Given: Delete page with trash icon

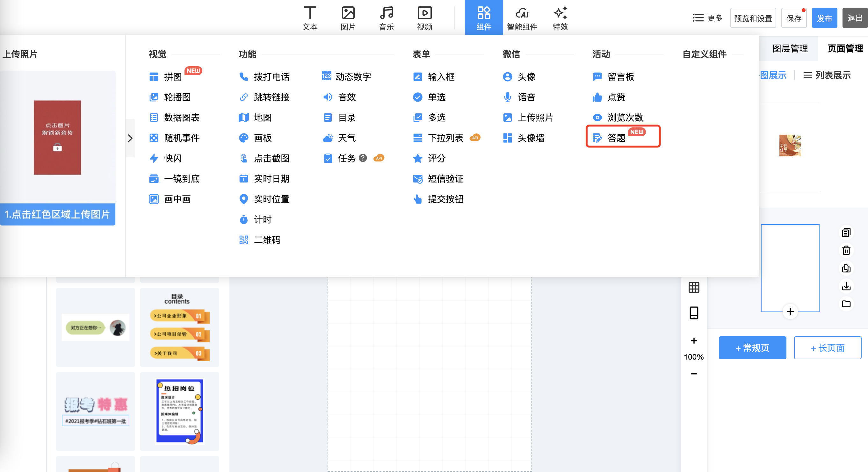Looking at the screenshot, I should pos(846,250).
